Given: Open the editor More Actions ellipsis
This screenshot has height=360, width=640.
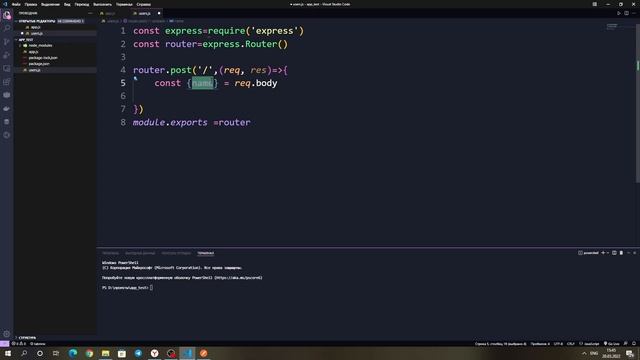Looking at the screenshot, I should 634,13.
